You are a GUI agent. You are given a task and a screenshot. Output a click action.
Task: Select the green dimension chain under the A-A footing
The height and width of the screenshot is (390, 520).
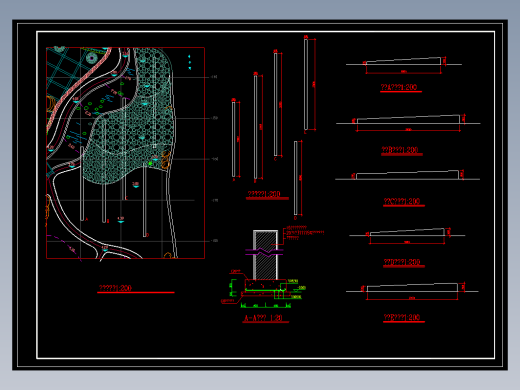(266, 305)
